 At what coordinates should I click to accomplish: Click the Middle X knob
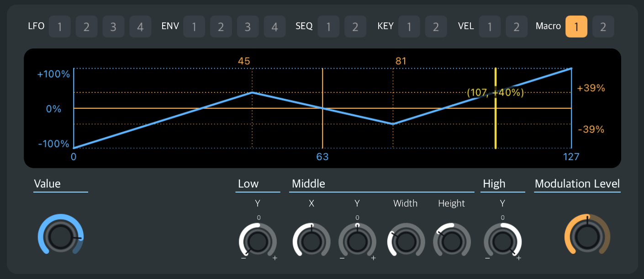(x=311, y=241)
